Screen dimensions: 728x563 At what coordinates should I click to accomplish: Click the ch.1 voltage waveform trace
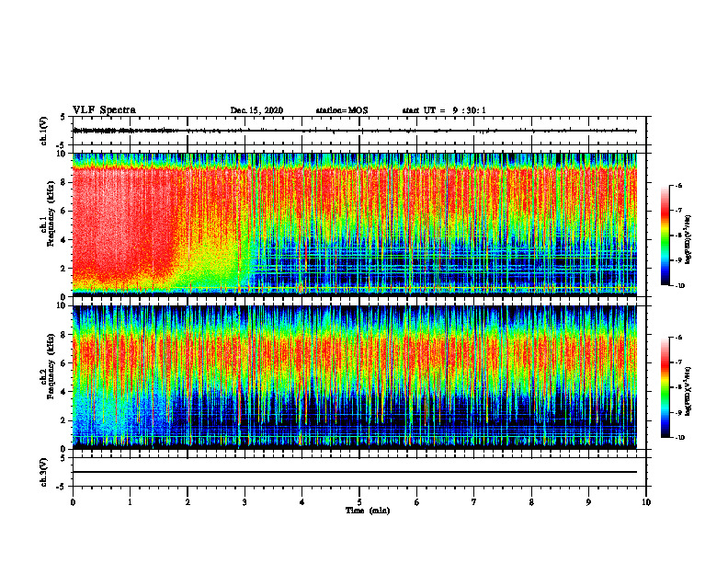point(355,131)
